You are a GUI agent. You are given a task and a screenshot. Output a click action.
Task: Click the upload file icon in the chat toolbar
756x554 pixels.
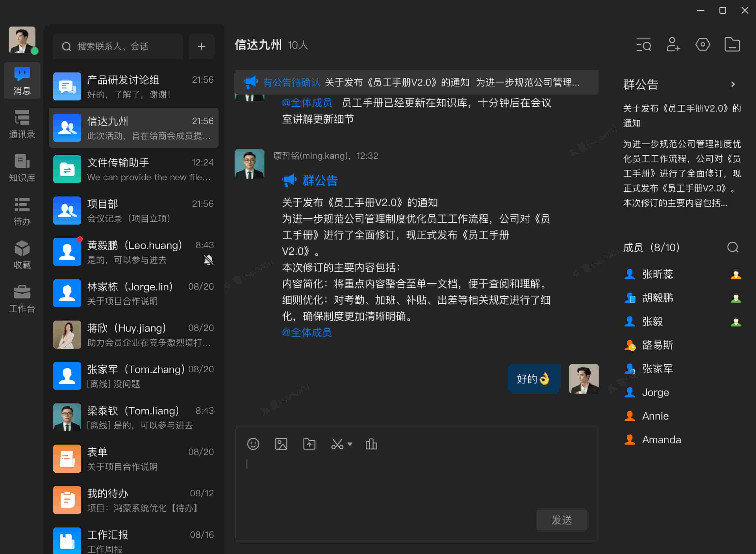pyautogui.click(x=309, y=444)
